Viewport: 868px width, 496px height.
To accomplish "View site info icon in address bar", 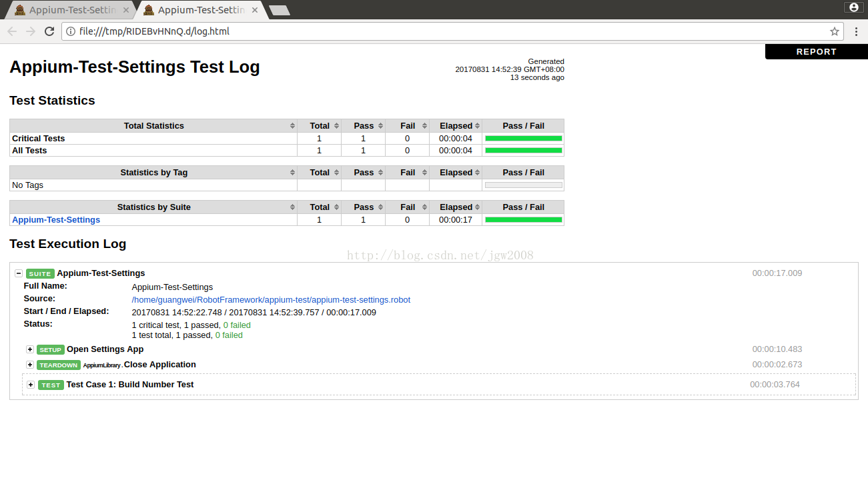I will tap(70, 31).
